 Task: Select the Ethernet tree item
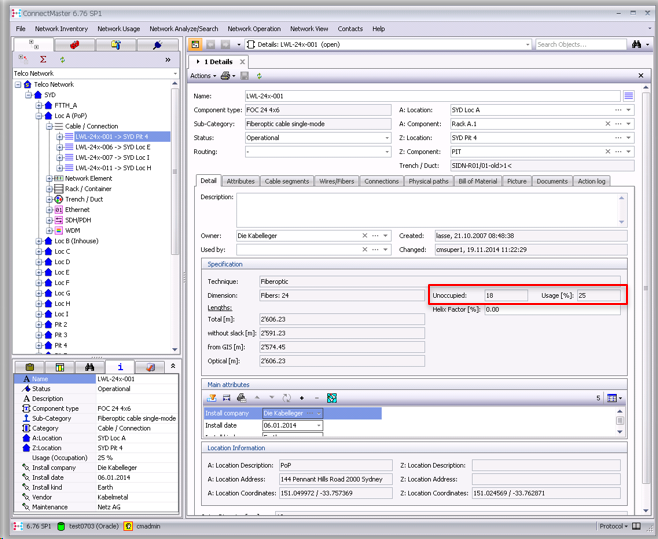[77, 210]
